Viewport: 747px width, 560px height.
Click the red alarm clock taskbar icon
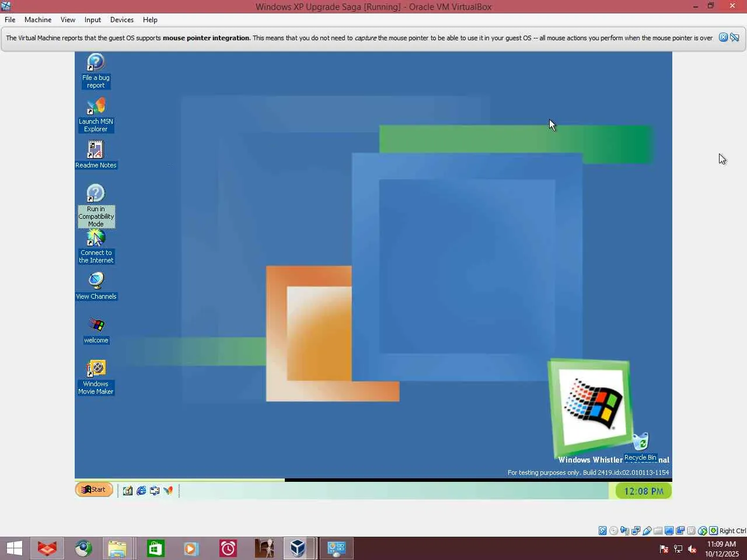(x=228, y=548)
